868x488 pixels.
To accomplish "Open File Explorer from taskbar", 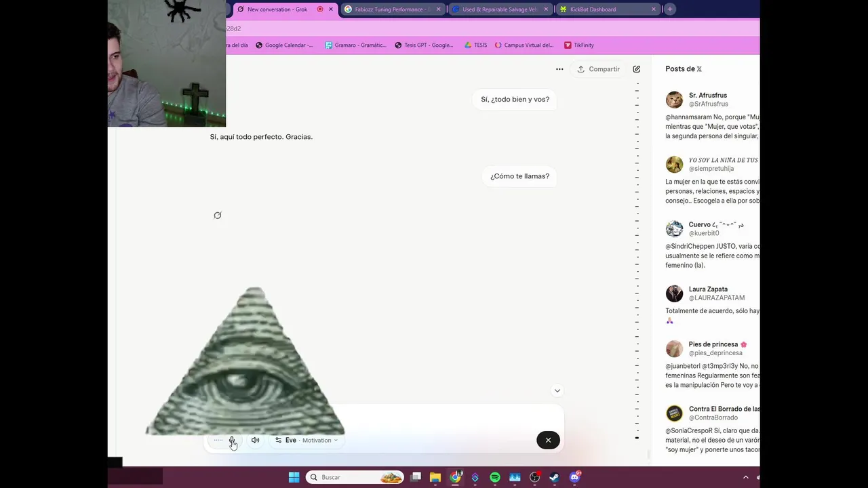I will [x=435, y=477].
